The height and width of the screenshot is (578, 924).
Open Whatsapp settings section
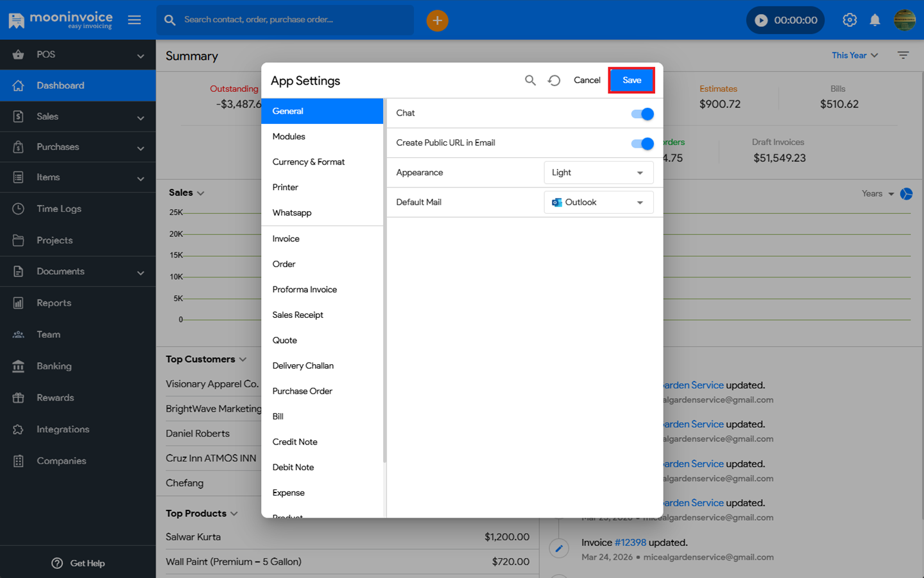point(292,213)
